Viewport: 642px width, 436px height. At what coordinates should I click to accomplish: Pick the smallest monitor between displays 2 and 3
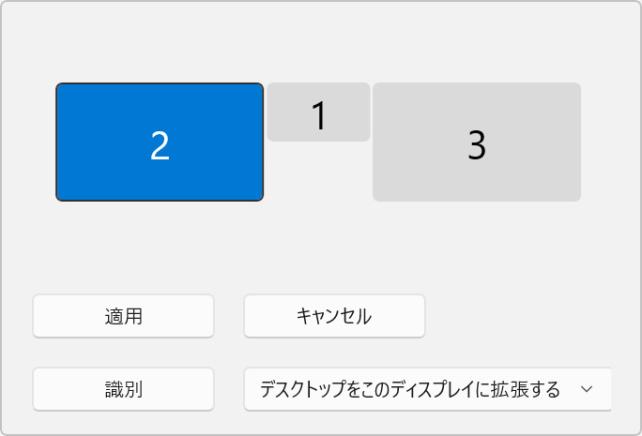318,112
